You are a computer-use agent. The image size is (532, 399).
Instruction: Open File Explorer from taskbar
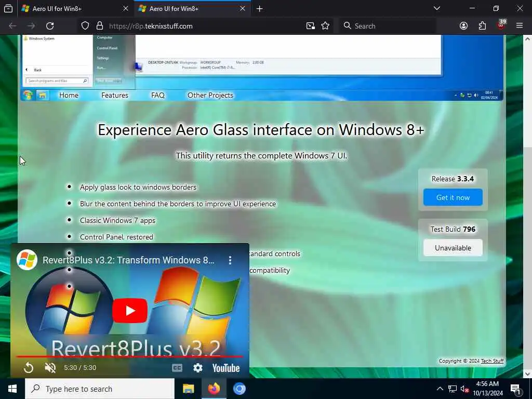click(188, 389)
